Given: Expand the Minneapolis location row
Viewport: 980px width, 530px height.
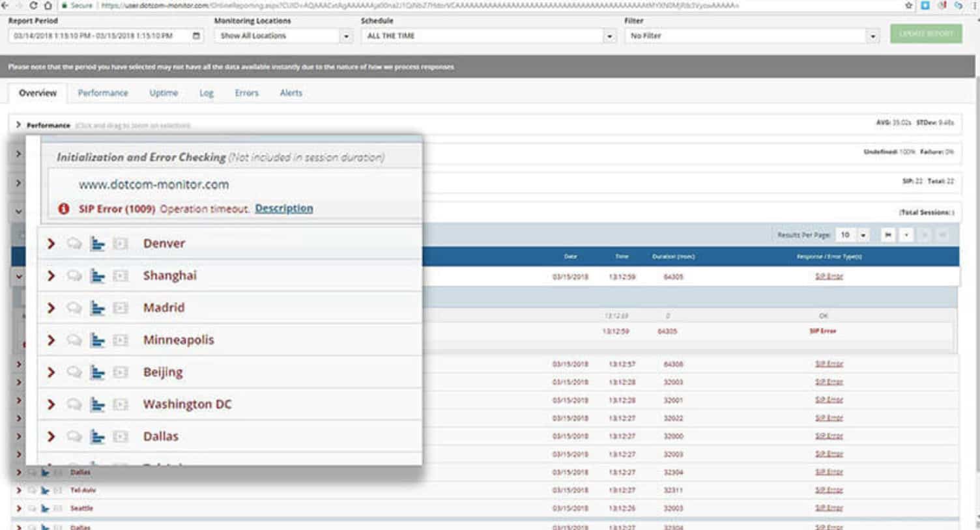Looking at the screenshot, I should click(x=51, y=340).
